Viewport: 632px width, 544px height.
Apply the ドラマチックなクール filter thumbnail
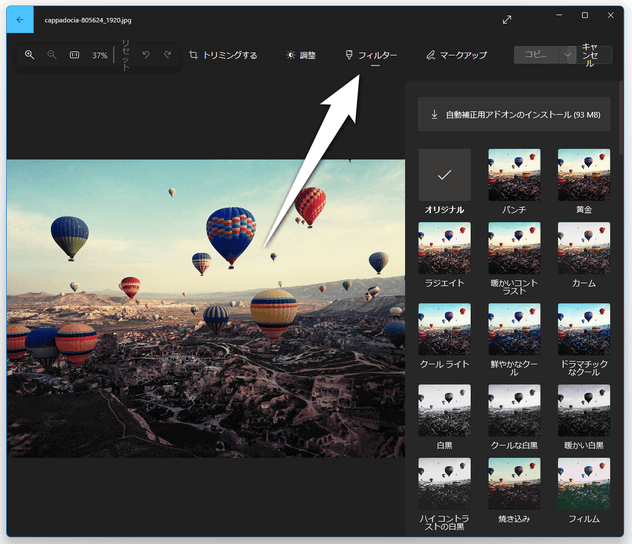click(x=584, y=329)
